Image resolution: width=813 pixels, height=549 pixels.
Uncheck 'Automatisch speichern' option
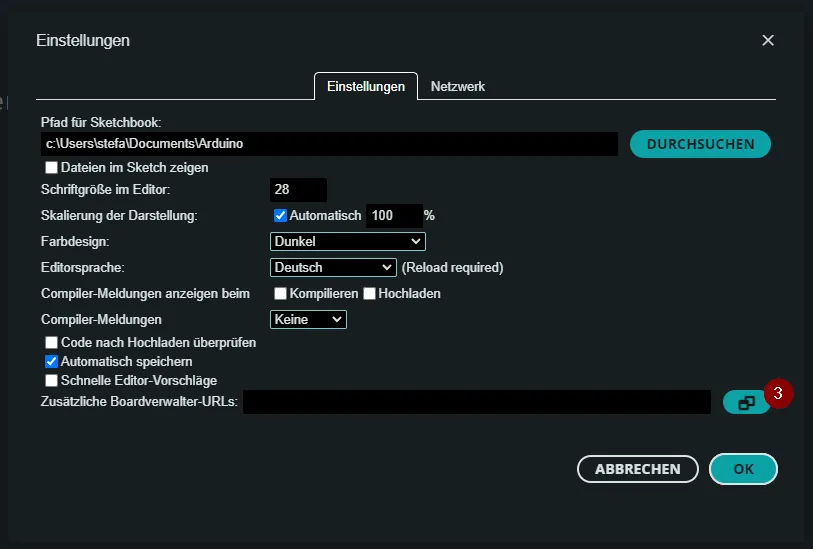(x=52, y=361)
